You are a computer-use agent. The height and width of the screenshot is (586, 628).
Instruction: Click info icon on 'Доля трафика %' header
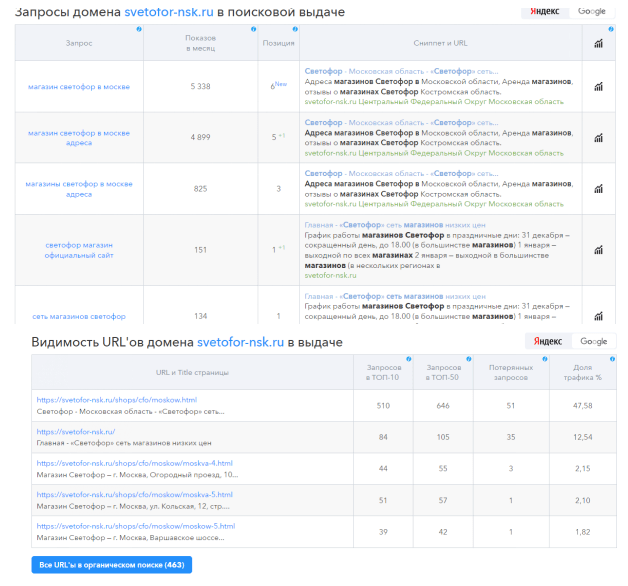pyautogui.click(x=612, y=359)
